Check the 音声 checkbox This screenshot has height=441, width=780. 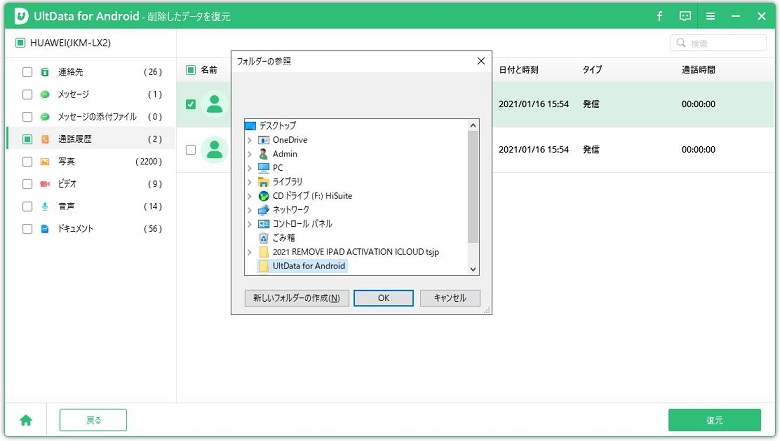coord(27,206)
